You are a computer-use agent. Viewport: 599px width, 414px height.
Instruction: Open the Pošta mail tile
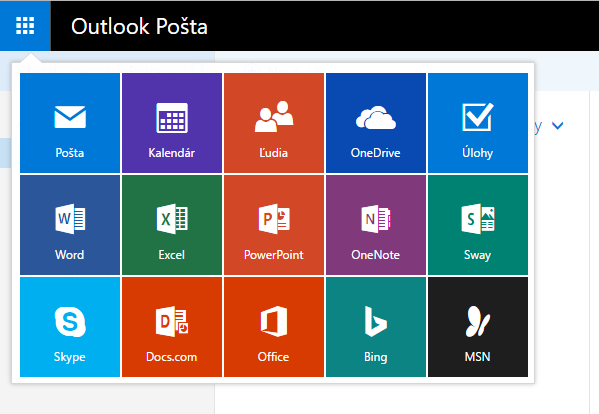(70, 123)
